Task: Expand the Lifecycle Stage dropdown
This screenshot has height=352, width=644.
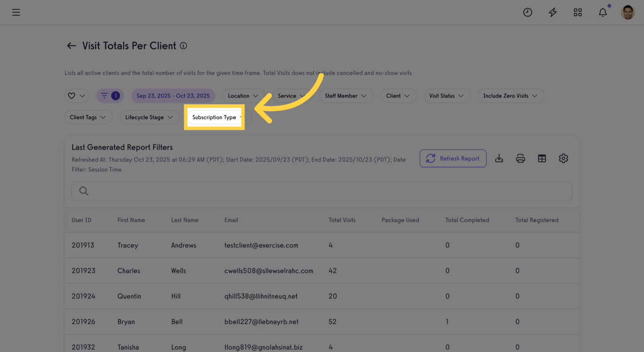Action: [149, 117]
